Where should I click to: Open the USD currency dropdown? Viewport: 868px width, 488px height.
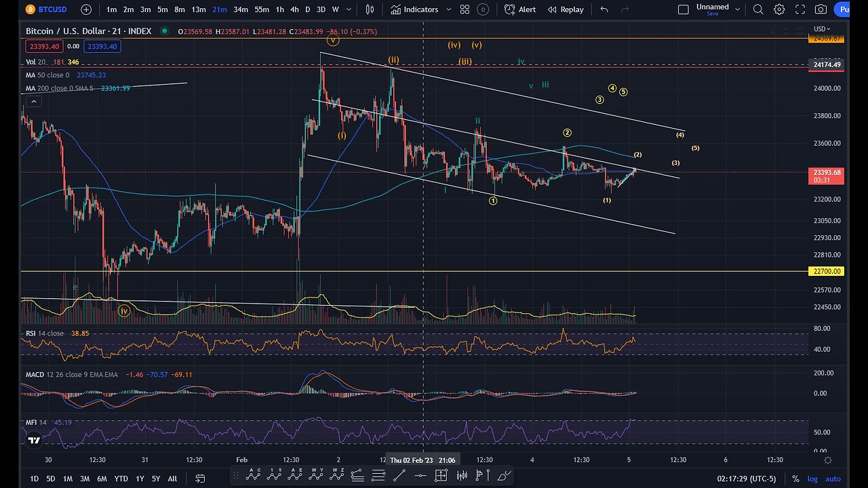point(821,28)
